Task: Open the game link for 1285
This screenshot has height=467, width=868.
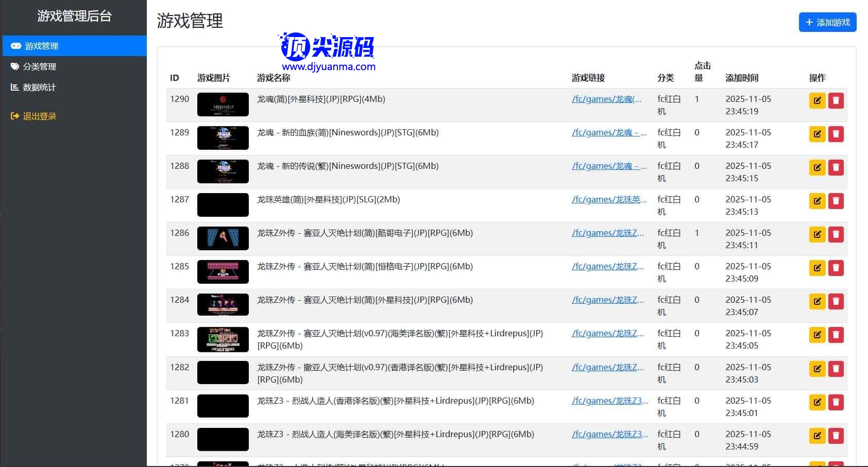Action: [607, 266]
